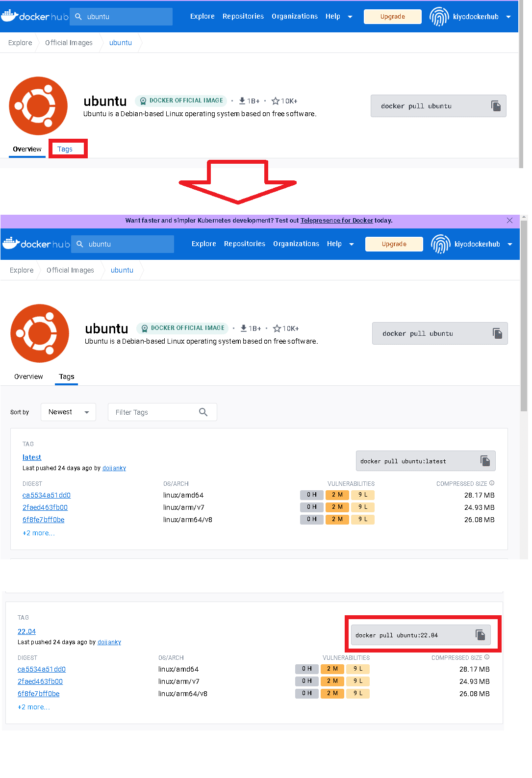The image size is (532, 778).
Task: Click Docker Official Image badge below purple banner
Action: (182, 328)
